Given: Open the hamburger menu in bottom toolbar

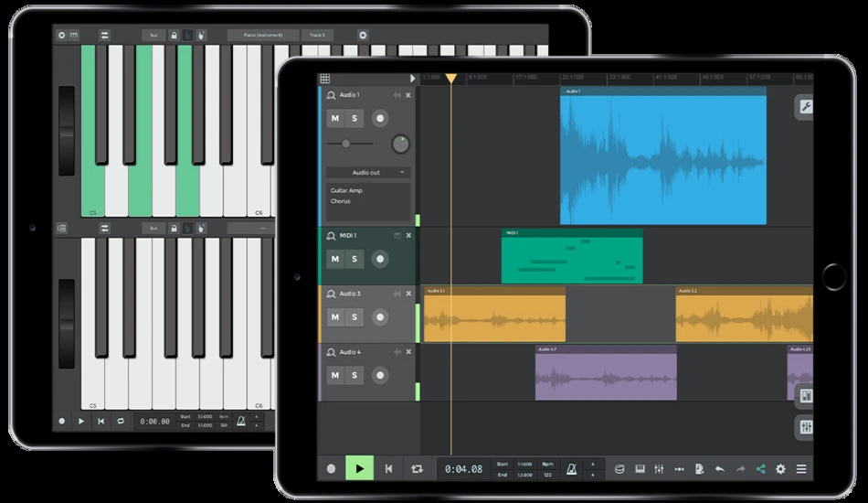Looking at the screenshot, I should click(x=801, y=469).
